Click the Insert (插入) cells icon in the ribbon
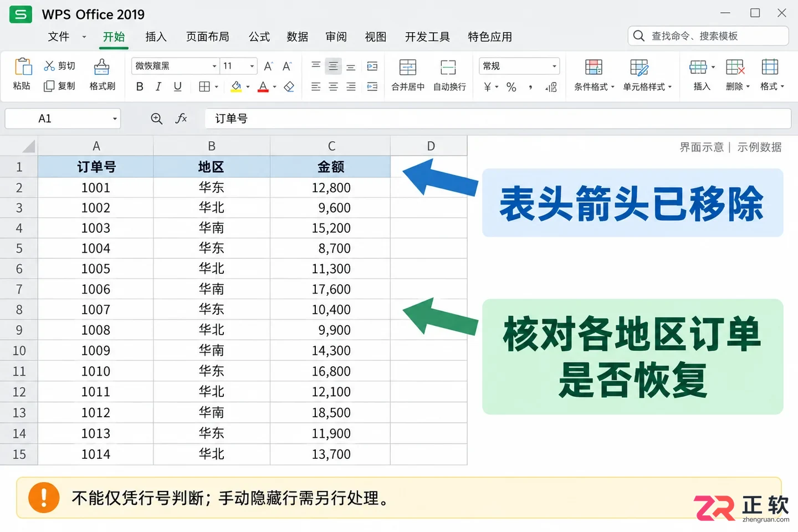Screen dimensions: 798x532 click(698, 67)
